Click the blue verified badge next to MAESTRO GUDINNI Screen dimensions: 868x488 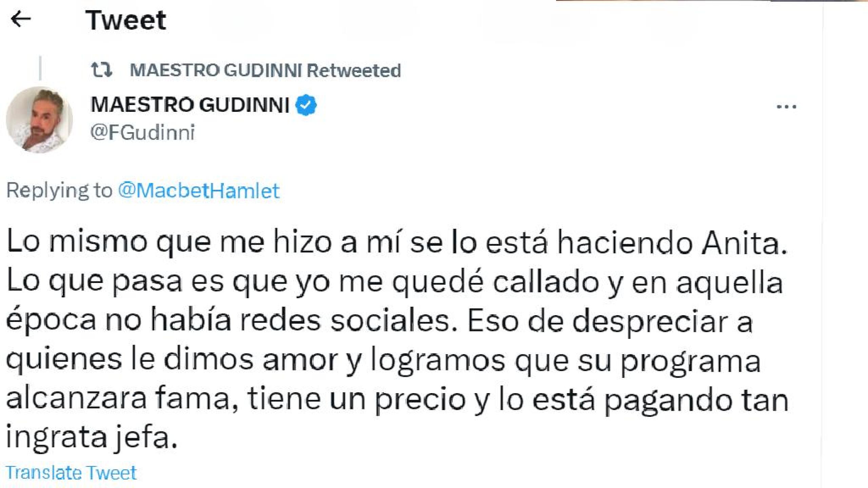tap(307, 106)
